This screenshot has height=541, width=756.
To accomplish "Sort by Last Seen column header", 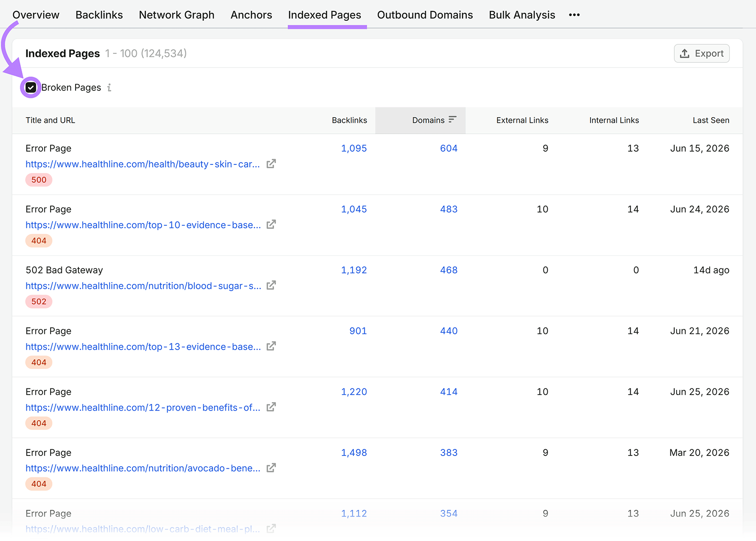I will coord(711,120).
